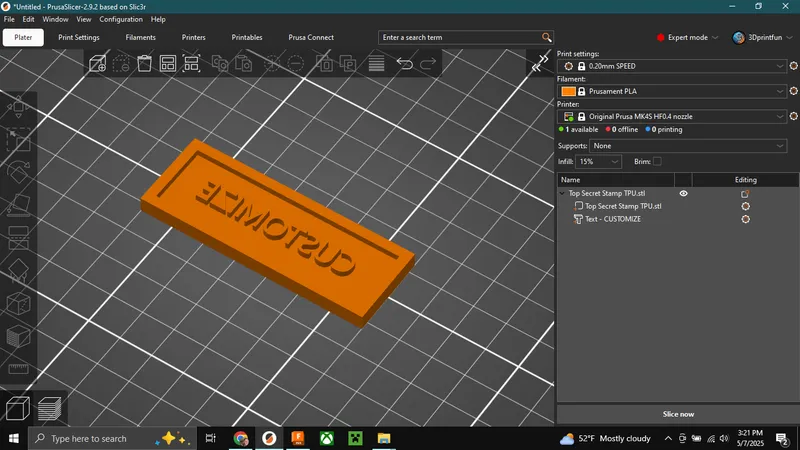The height and width of the screenshot is (450, 800).
Task: Select the Seam painting tool
Action: (18, 304)
